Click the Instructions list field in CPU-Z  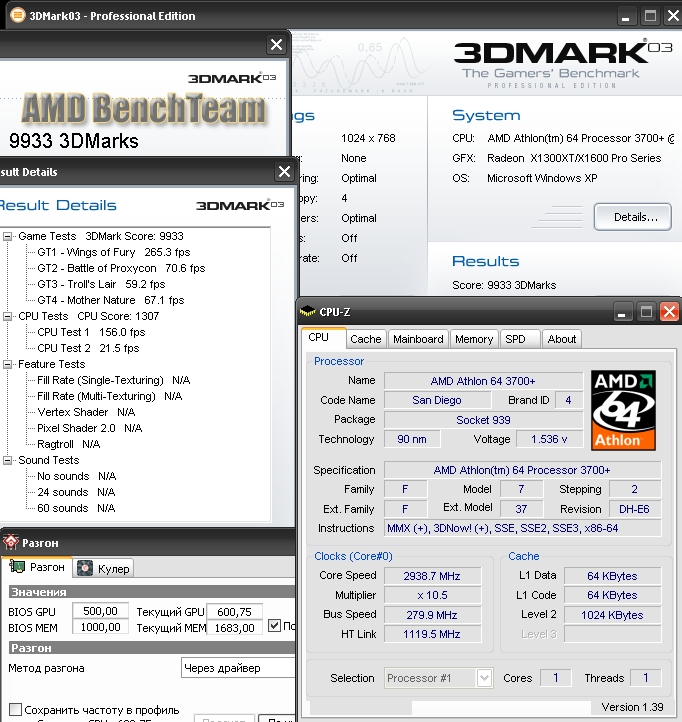pos(523,528)
